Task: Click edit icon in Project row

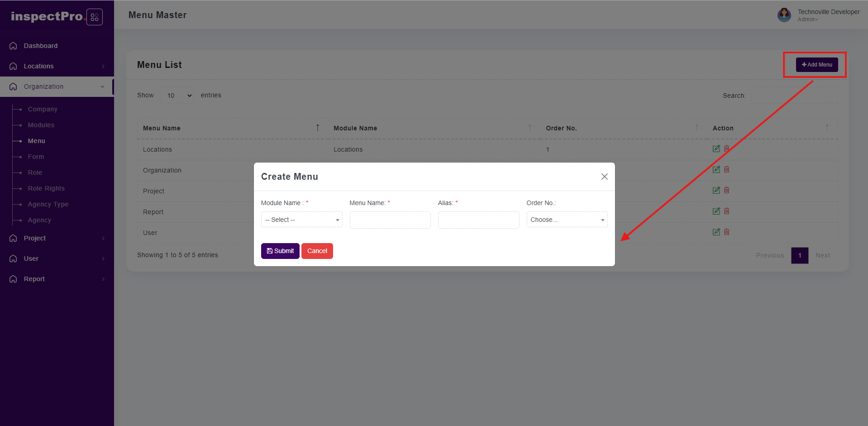Action: click(x=716, y=190)
